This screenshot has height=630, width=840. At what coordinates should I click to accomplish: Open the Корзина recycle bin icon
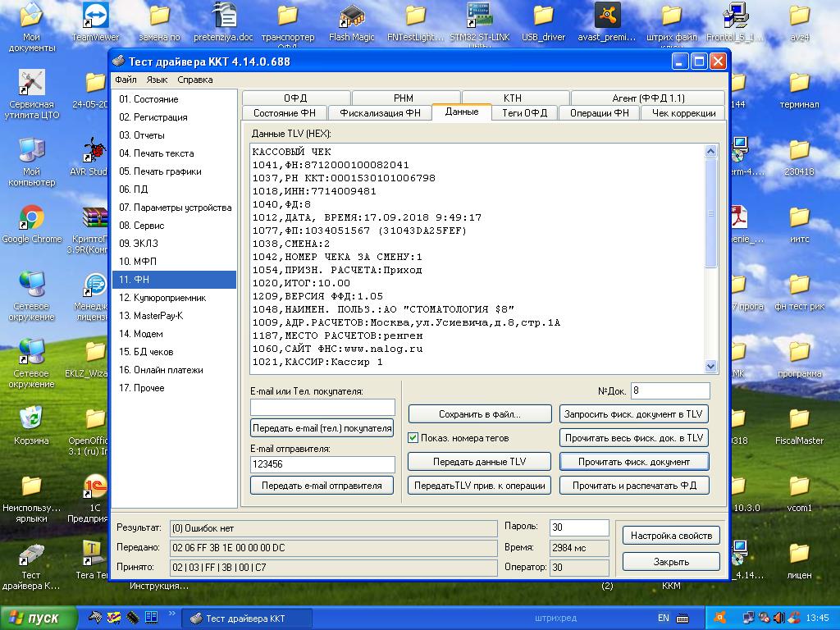(x=31, y=418)
